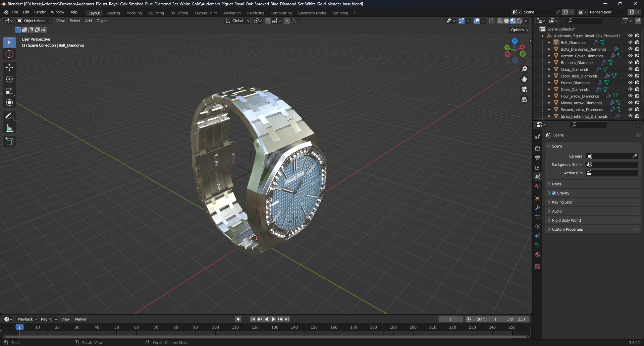The height and width of the screenshot is (346, 644).
Task: Toggle auto keying record button
Action: coord(238,319)
